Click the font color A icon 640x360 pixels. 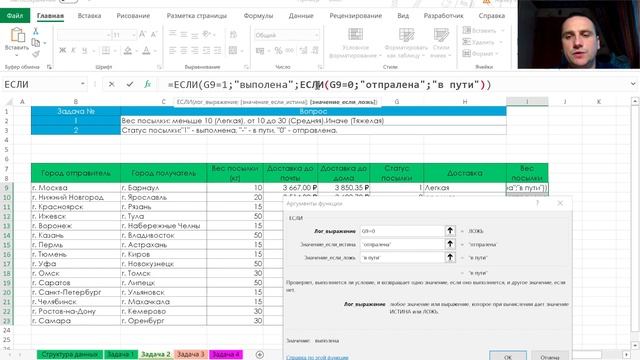[147, 50]
